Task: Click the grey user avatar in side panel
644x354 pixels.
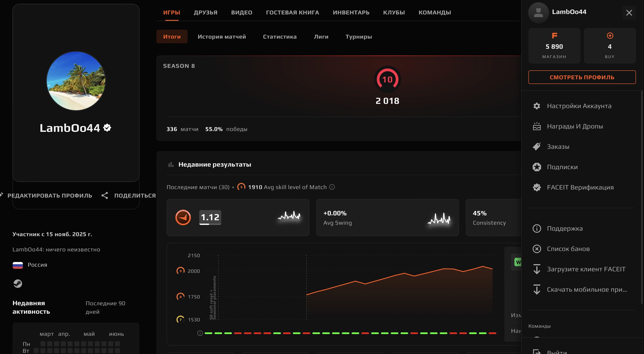Action: pos(538,13)
